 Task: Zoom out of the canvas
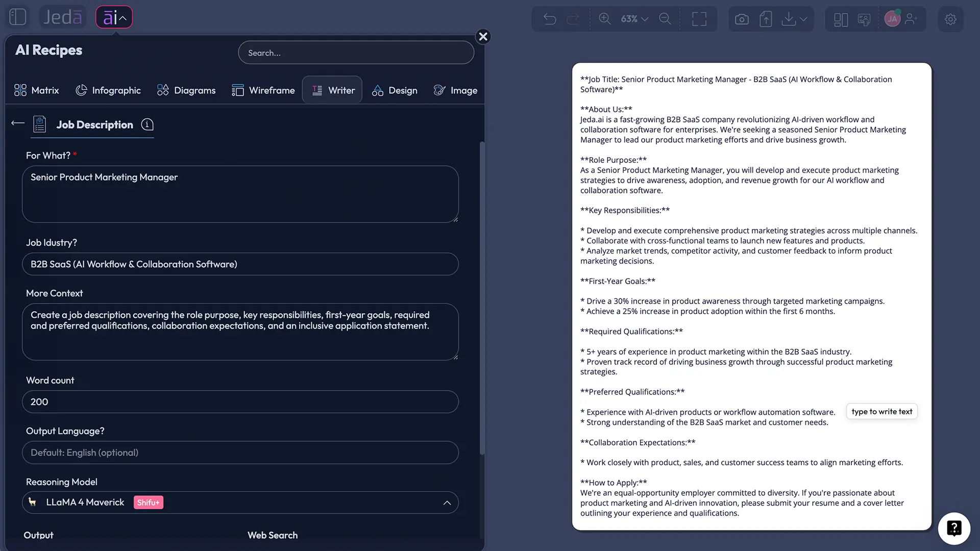point(665,19)
